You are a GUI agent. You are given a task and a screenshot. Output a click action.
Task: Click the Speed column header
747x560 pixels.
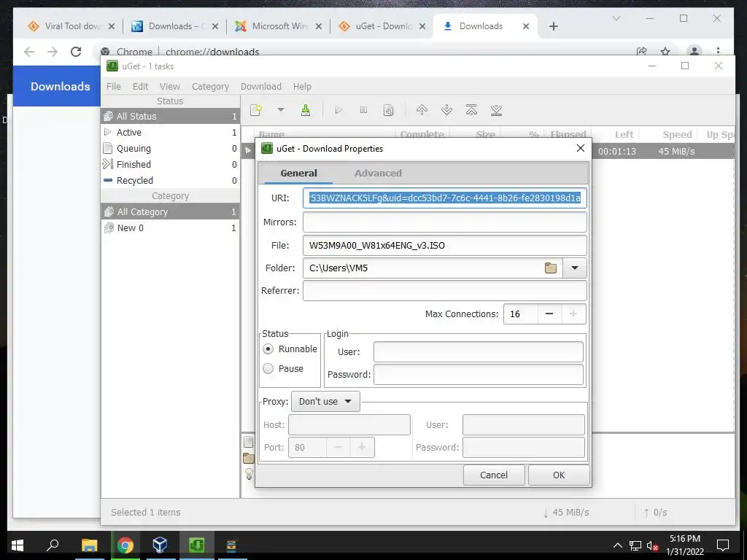[x=677, y=135]
